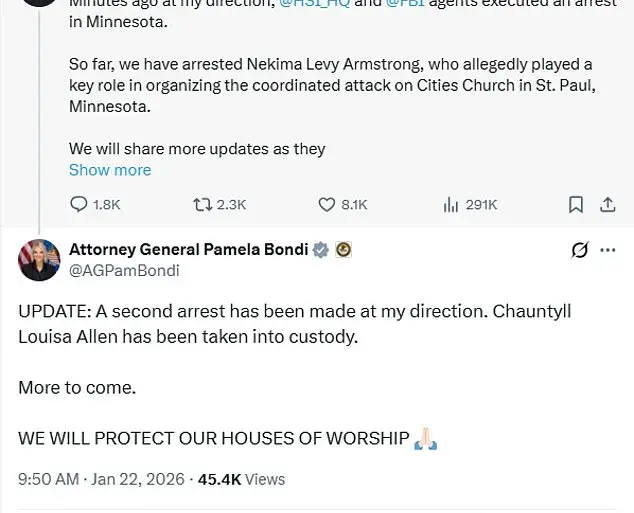Click the 45.4K Views count
The height and width of the screenshot is (513, 634).
(x=241, y=480)
